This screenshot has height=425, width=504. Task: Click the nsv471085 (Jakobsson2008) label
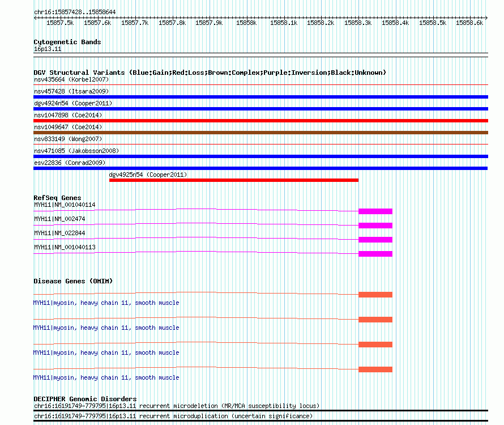[76, 151]
